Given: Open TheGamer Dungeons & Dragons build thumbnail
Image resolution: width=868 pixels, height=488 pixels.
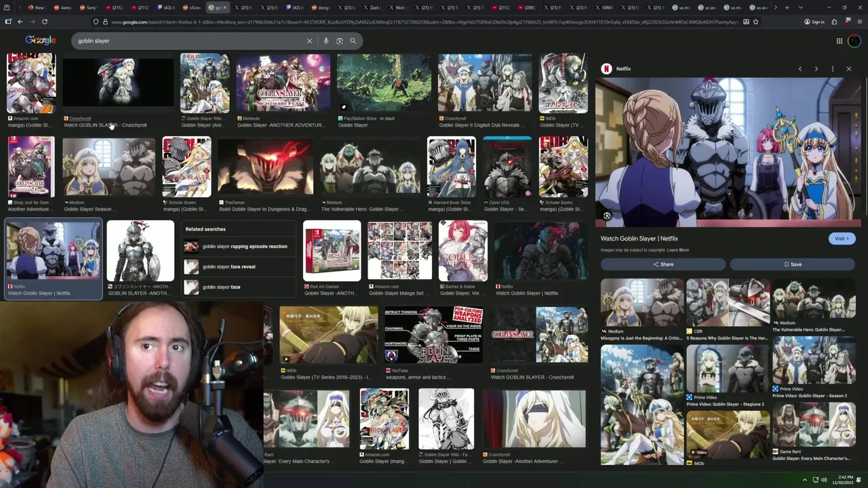Looking at the screenshot, I should click(266, 167).
